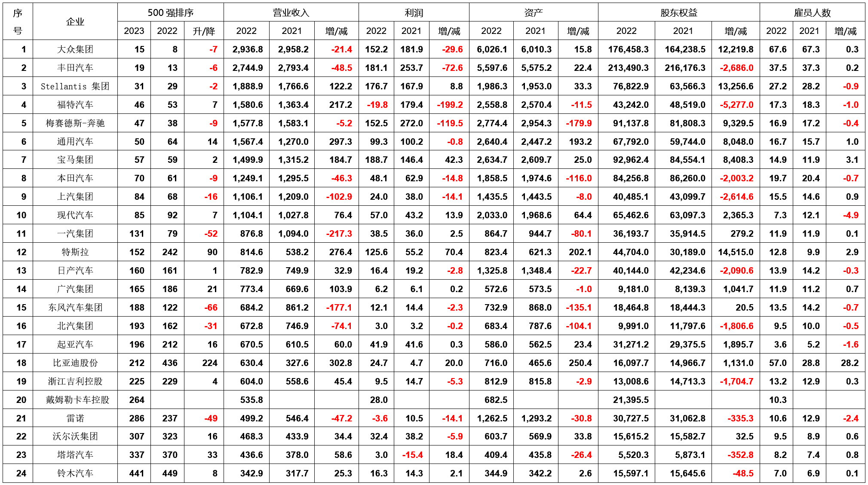Select the 特斯拉 company cell
The image size is (868, 485).
click(75, 252)
